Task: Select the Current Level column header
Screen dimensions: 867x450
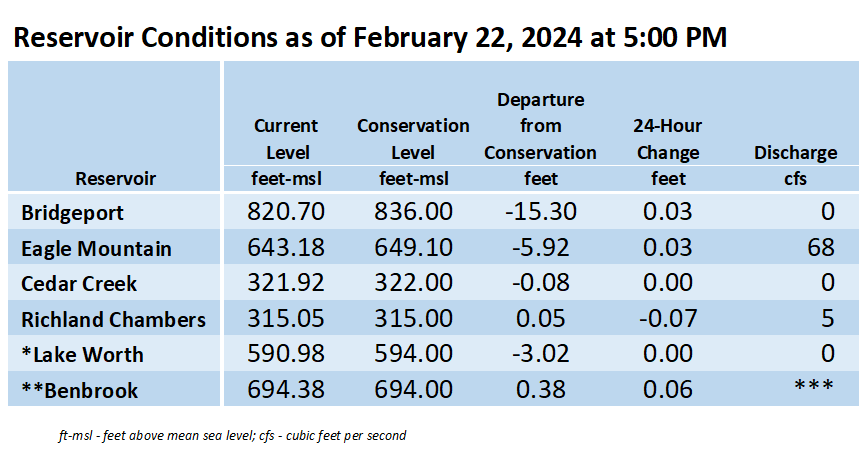Action: click(x=286, y=139)
